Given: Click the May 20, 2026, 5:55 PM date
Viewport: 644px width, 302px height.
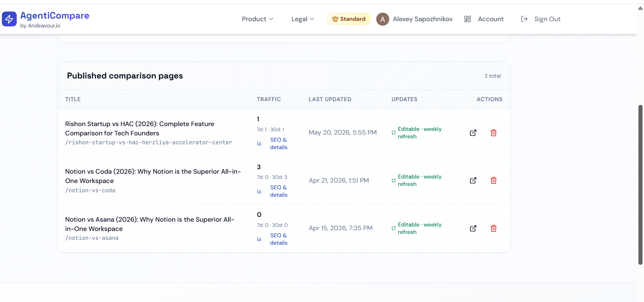Looking at the screenshot, I should (x=343, y=132).
